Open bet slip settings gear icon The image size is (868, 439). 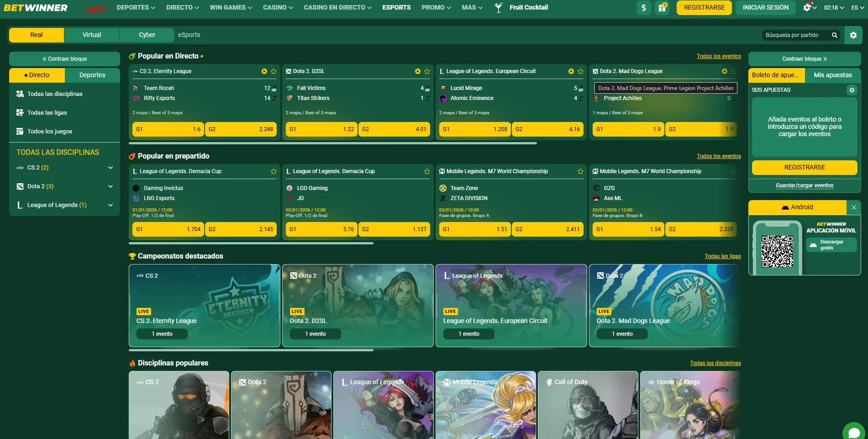[852, 90]
